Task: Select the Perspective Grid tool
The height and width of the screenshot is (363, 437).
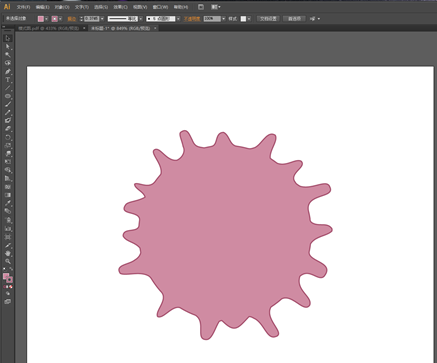Action: (8, 178)
